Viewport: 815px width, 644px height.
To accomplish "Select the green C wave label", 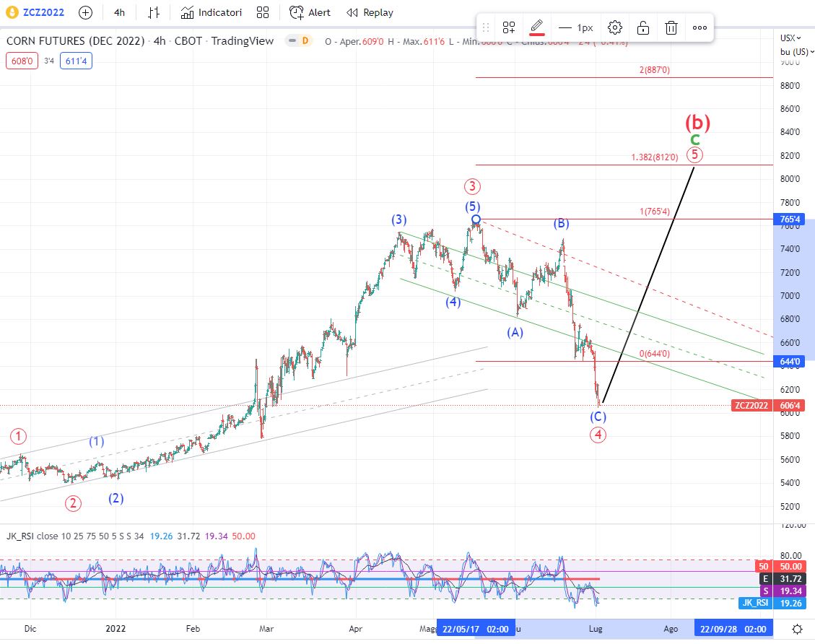I will point(695,139).
